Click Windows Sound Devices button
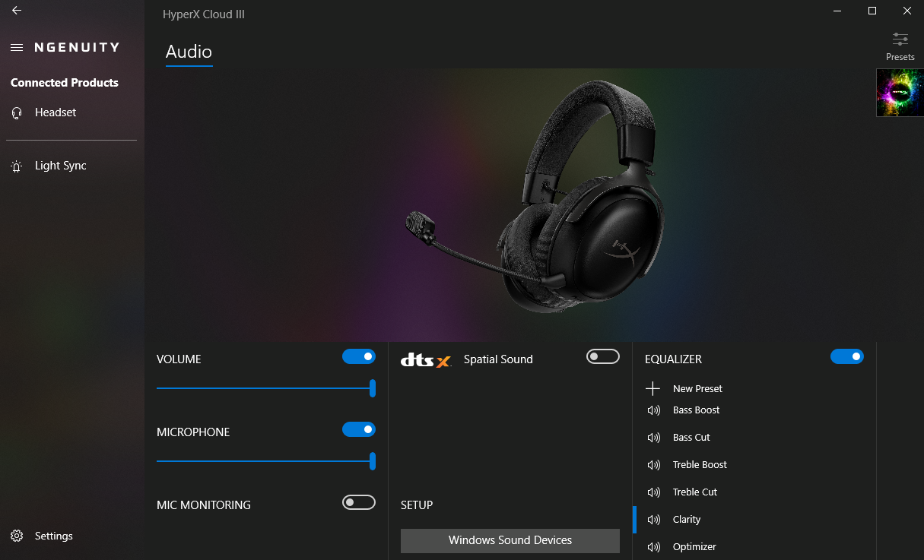 [510, 541]
